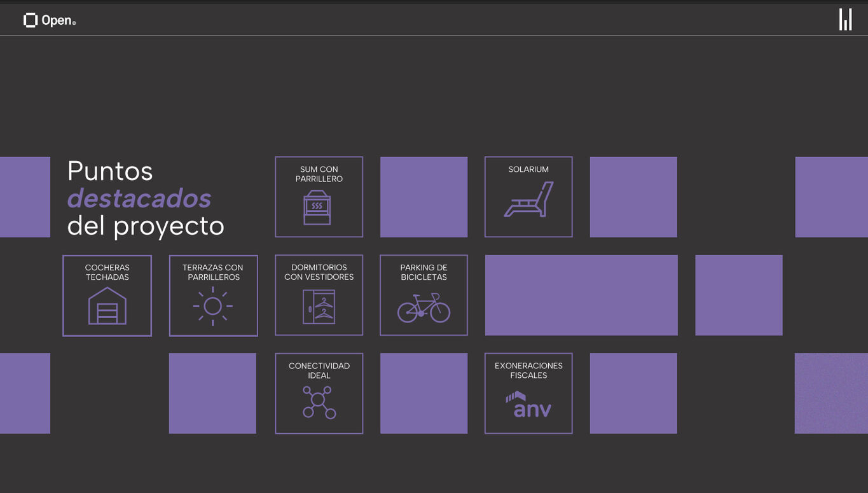868x493 pixels.
Task: Click the wardrobe icon with hangers
Action: point(319,307)
